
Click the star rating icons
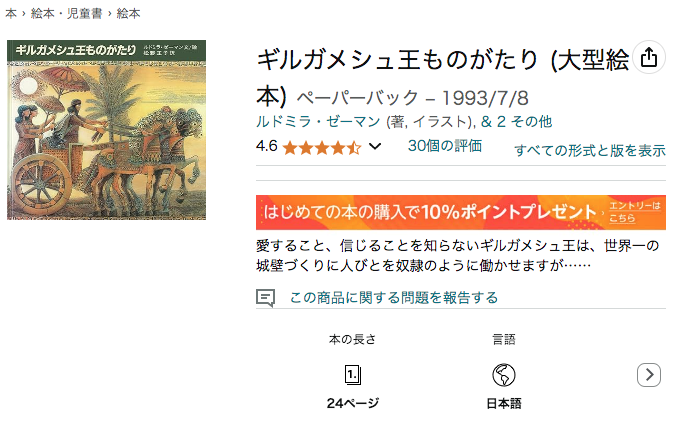(x=321, y=147)
